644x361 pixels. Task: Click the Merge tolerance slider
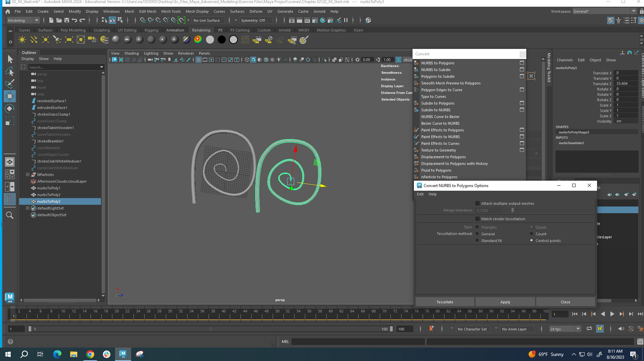coord(513,210)
